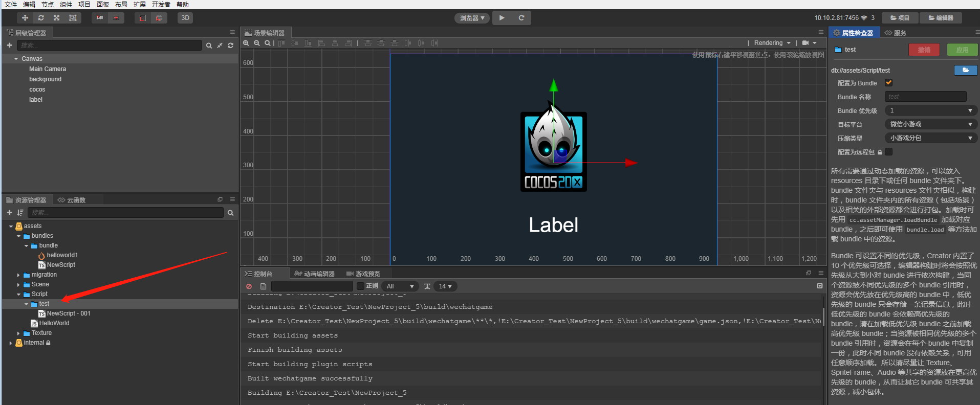Click the text size icon in console toolbar

click(427, 286)
